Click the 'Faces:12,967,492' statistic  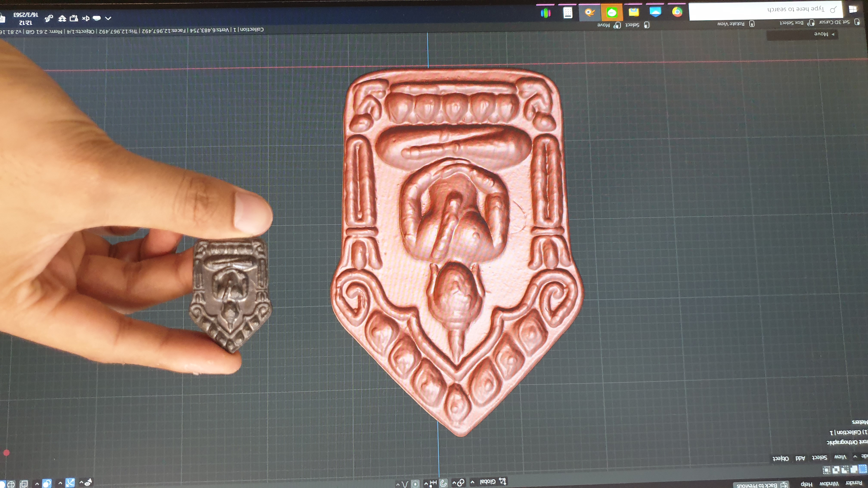click(163, 31)
